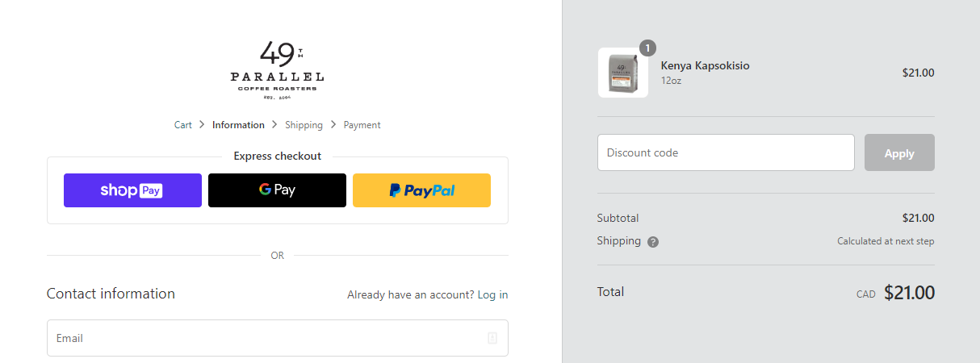The image size is (980, 363).
Task: Click the quantity badge on the product image
Action: [x=647, y=48]
